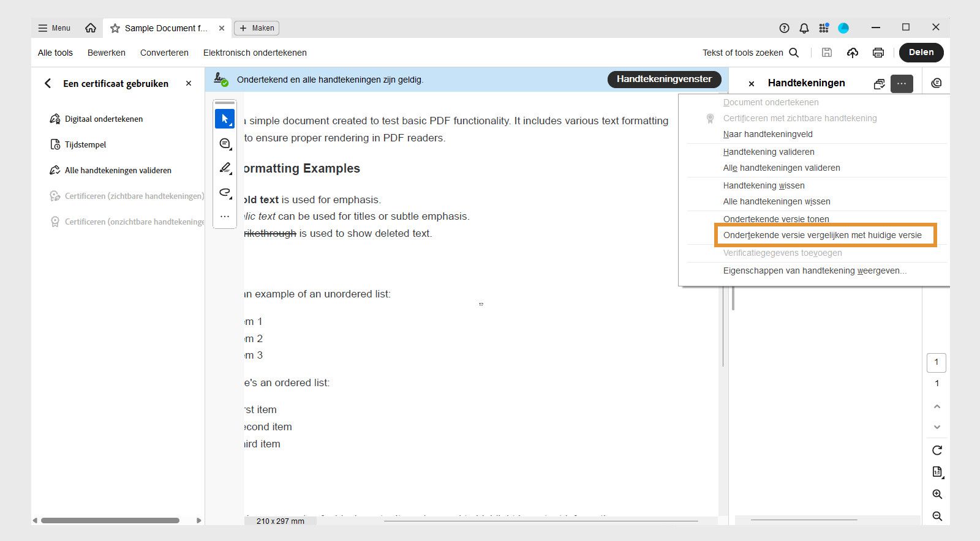The image size is (980, 541).
Task: Open the Converteren tab
Action: [164, 53]
